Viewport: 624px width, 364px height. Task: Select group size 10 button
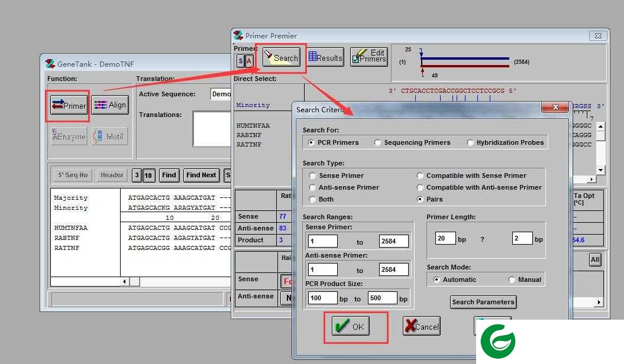tap(148, 175)
